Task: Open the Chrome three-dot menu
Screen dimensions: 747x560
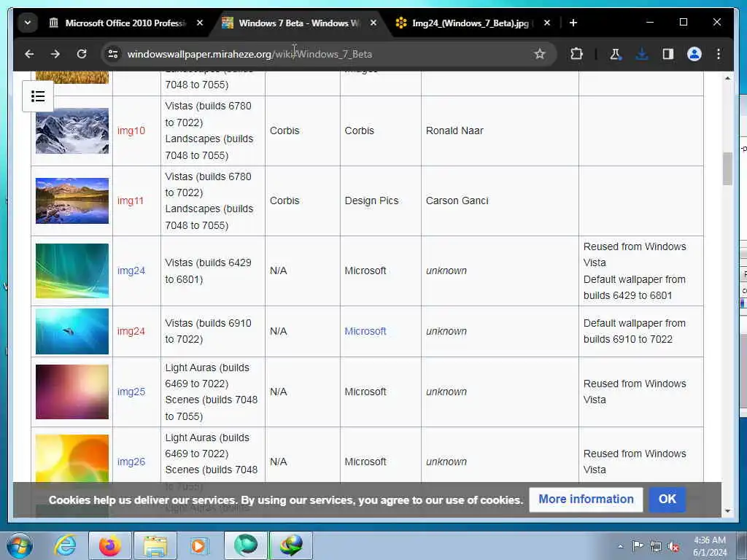Action: tap(719, 54)
